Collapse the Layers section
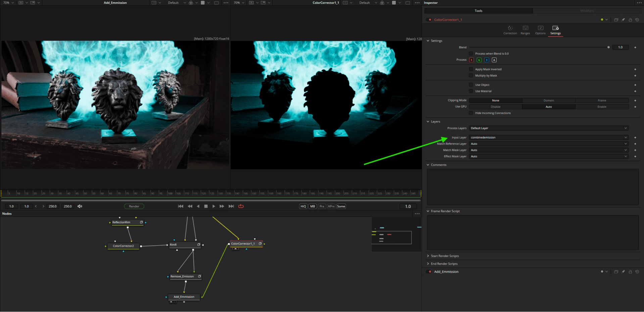This screenshot has height=312, width=644. (428, 121)
